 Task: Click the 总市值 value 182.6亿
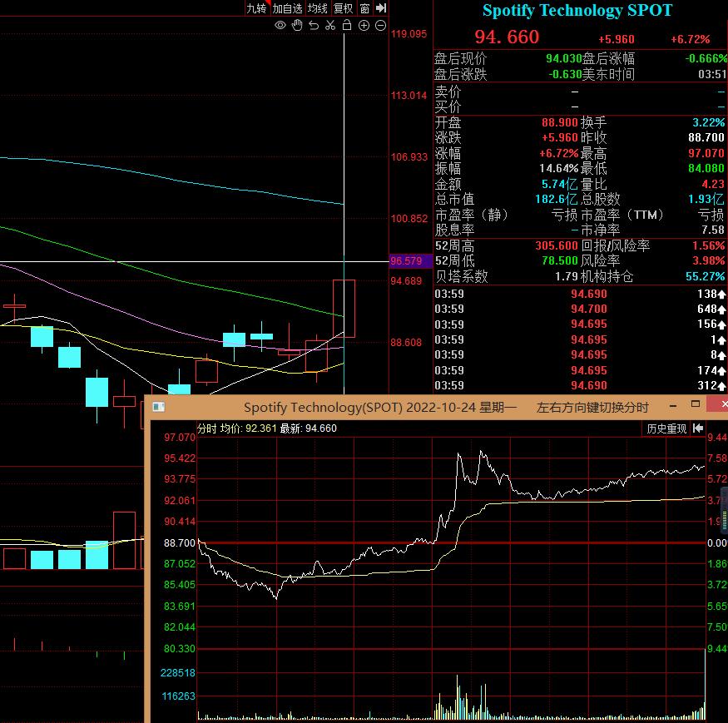point(557,199)
